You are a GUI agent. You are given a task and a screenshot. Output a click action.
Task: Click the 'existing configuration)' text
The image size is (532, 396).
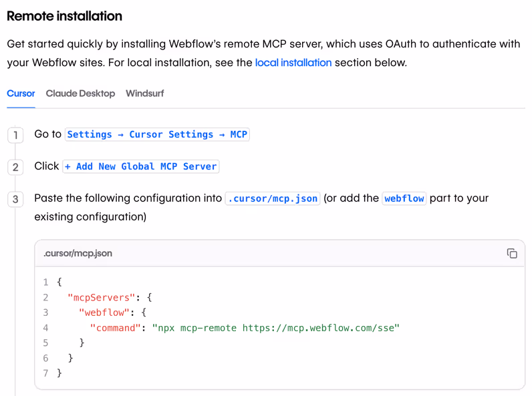coord(90,216)
